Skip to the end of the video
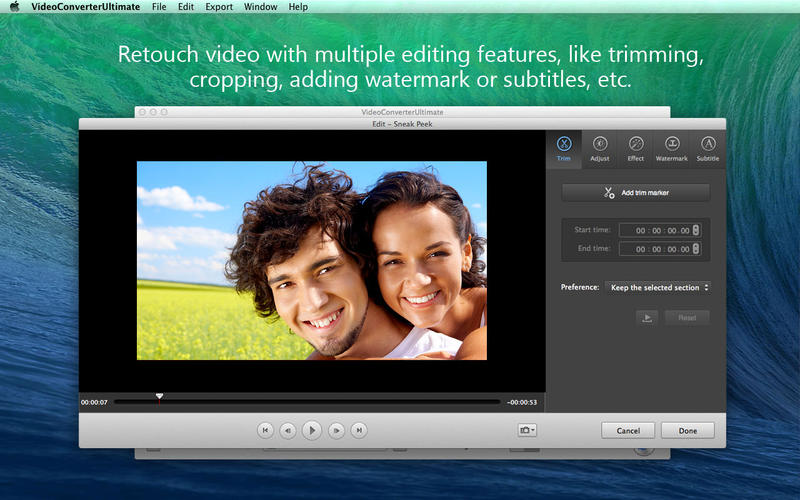Image resolution: width=800 pixels, height=500 pixels. tap(359, 430)
